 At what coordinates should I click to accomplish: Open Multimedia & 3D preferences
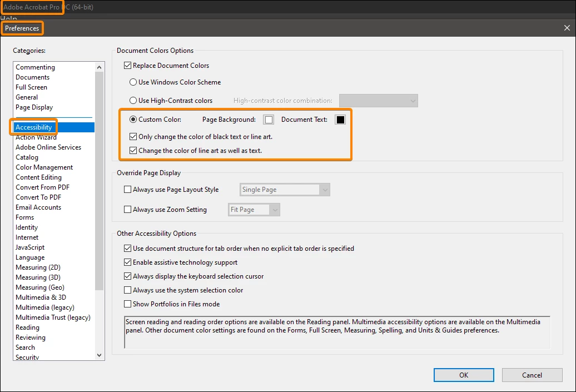click(x=54, y=297)
